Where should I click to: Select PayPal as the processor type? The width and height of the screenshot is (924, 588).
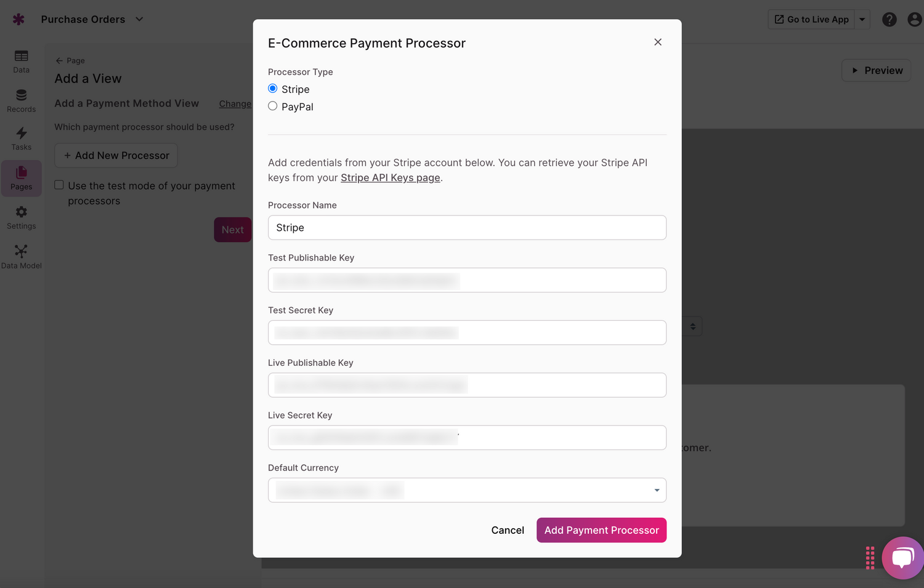click(272, 106)
